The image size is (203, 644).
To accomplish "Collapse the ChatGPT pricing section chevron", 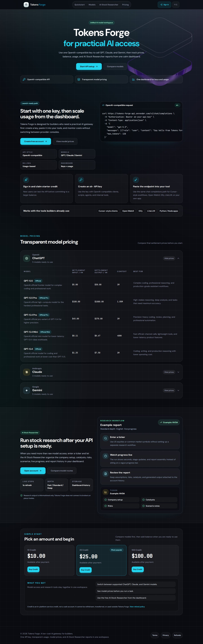I will tap(178, 258).
